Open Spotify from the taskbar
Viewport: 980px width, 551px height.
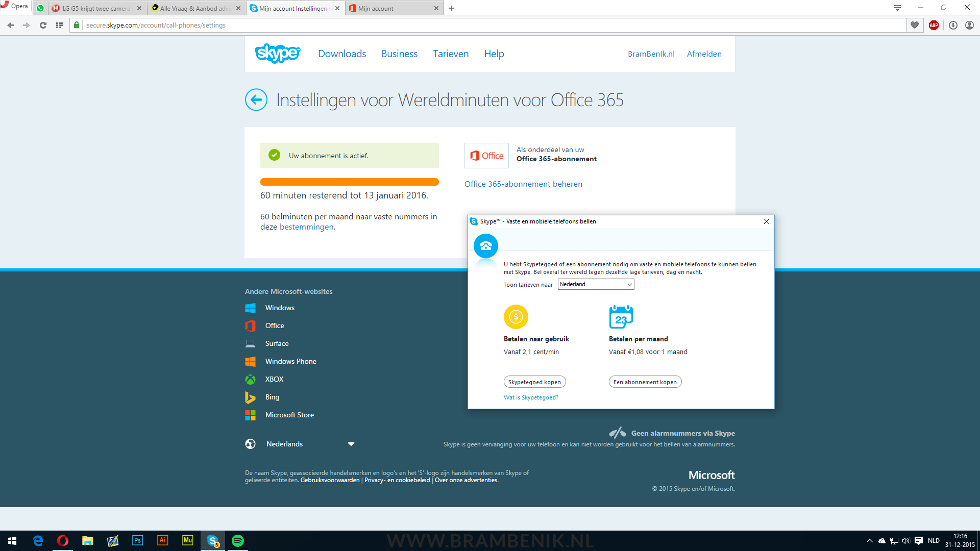coord(238,540)
